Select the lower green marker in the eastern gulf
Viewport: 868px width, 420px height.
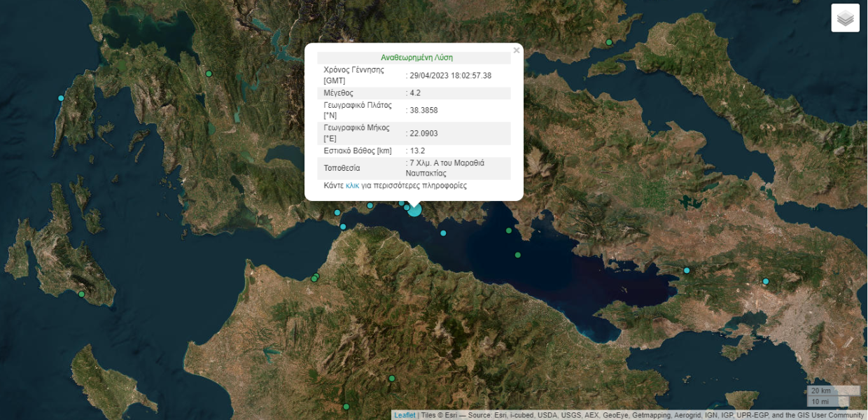click(518, 255)
